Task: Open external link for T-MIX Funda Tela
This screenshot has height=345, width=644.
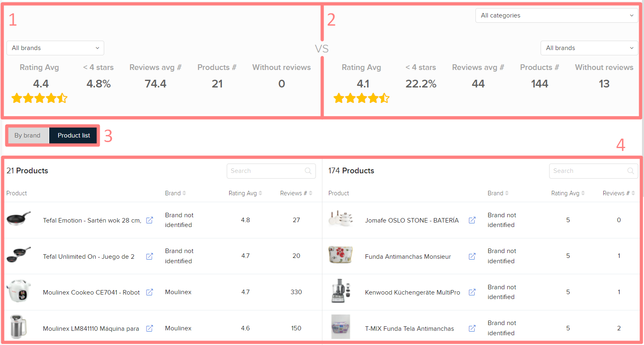Action: click(x=472, y=328)
